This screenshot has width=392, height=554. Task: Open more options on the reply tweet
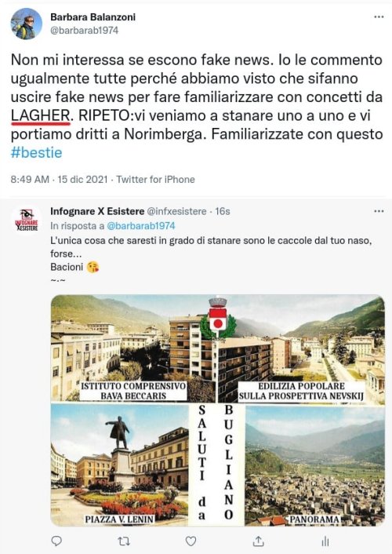[x=379, y=211]
